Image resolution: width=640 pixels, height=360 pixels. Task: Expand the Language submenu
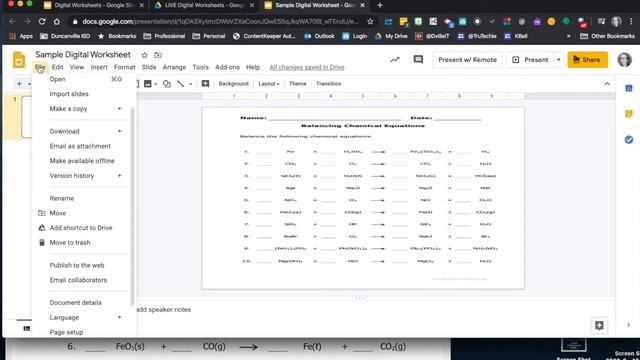[120, 317]
